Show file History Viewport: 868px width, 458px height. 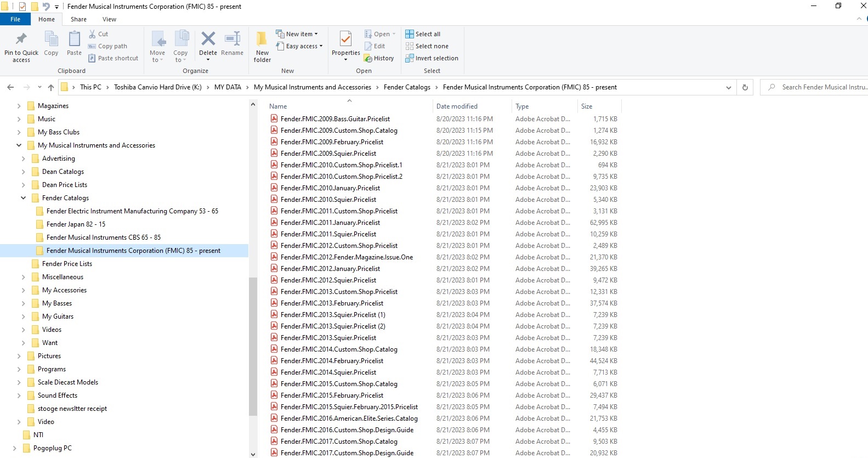click(x=379, y=58)
